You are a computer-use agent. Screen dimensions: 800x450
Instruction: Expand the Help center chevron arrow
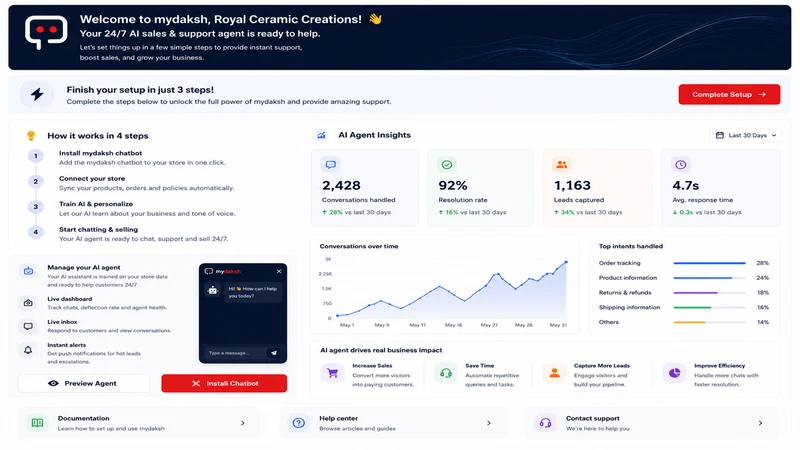pyautogui.click(x=489, y=423)
